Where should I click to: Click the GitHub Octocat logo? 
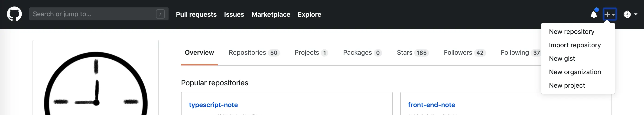[14, 14]
